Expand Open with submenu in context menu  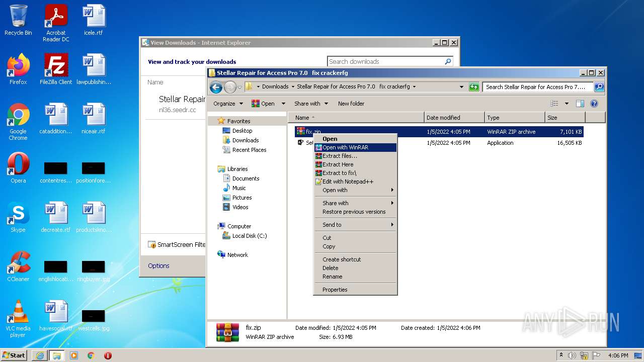(355, 190)
